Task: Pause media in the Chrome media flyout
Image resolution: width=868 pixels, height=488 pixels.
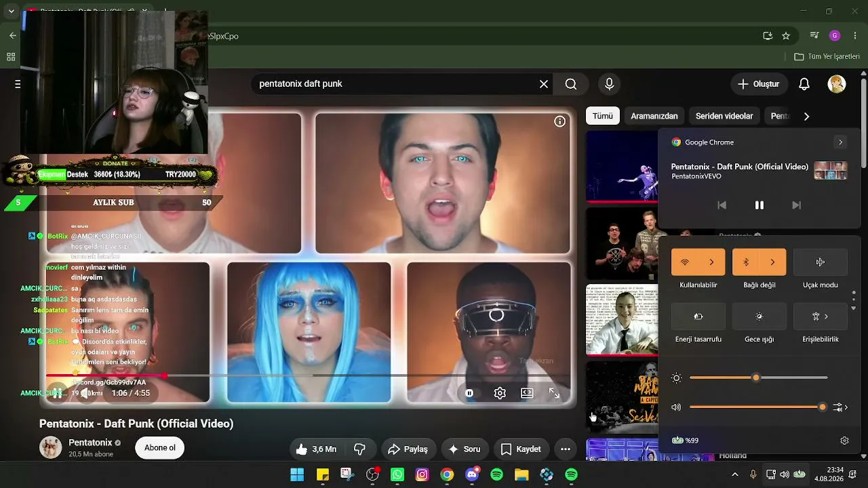Action: (759, 205)
